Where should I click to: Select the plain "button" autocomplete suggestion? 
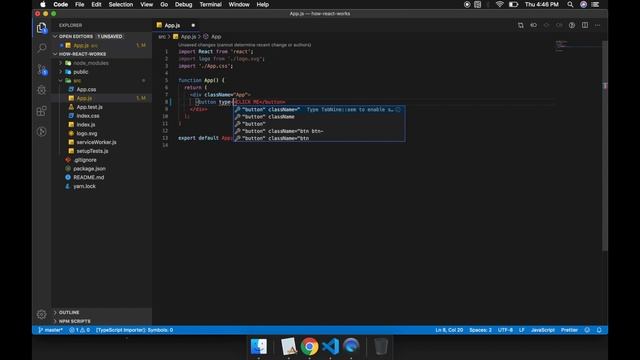(x=319, y=124)
